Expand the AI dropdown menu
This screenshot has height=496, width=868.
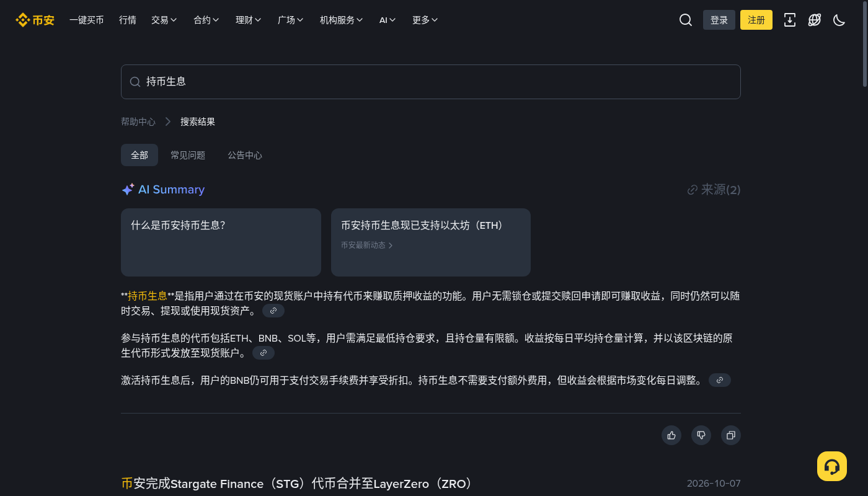coord(388,20)
